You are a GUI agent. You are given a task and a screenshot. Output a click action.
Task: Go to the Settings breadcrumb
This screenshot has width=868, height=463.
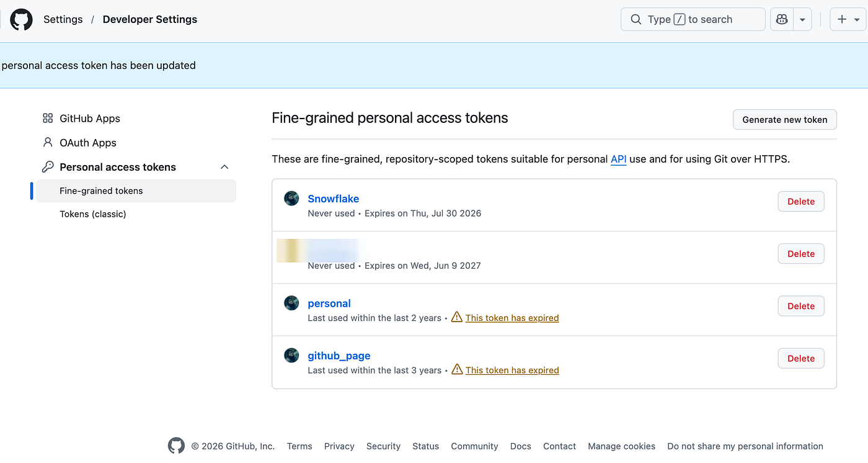63,19
